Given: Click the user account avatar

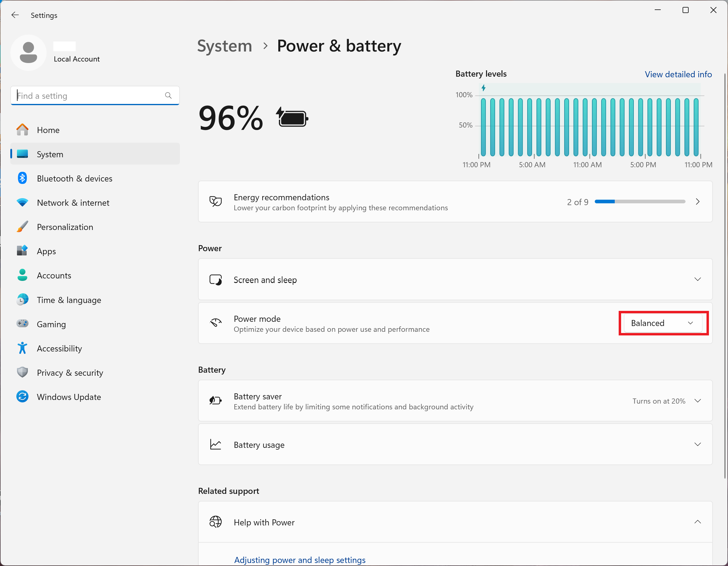Looking at the screenshot, I should (29, 53).
